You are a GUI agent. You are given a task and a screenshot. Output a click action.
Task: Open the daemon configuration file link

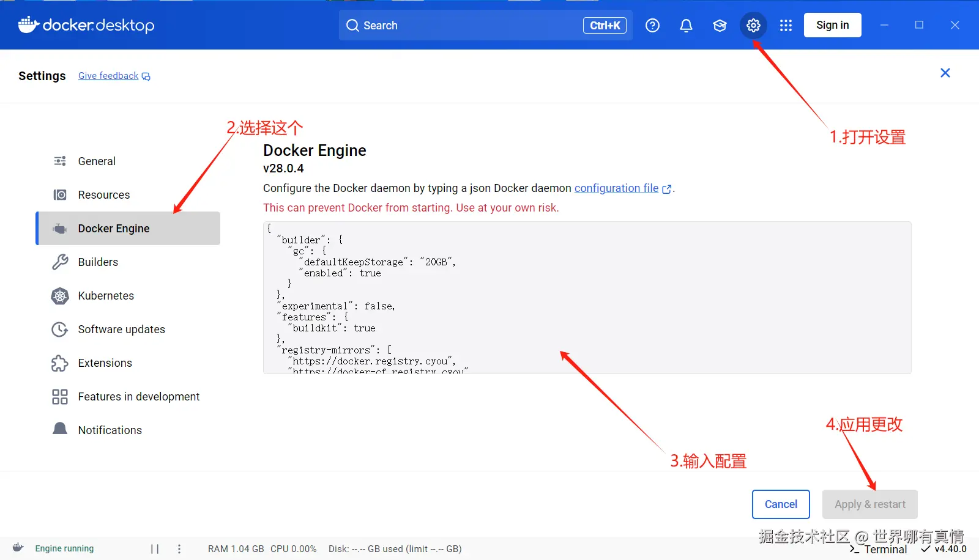622,188
